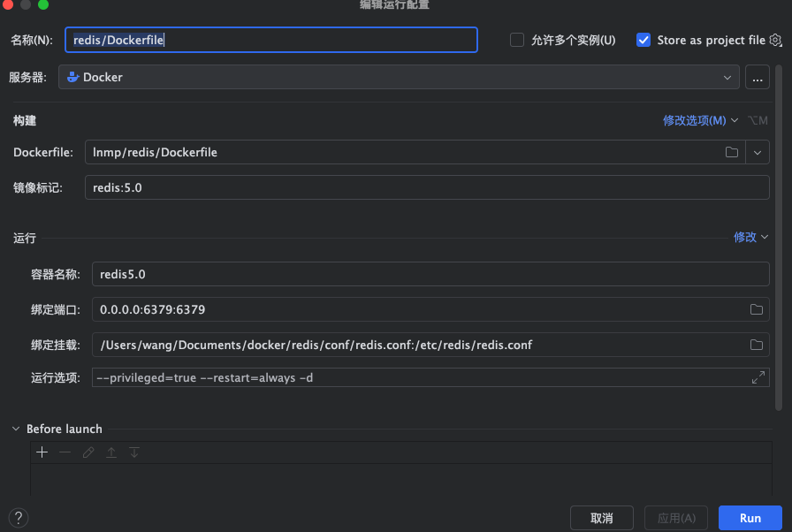
Task: Uncheck Store as project file
Action: 643,40
